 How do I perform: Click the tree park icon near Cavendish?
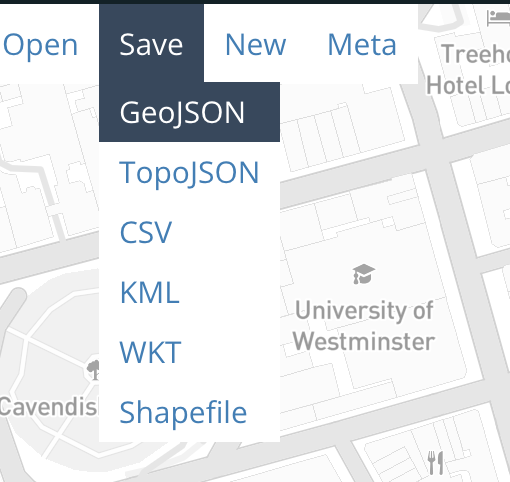(x=93, y=370)
